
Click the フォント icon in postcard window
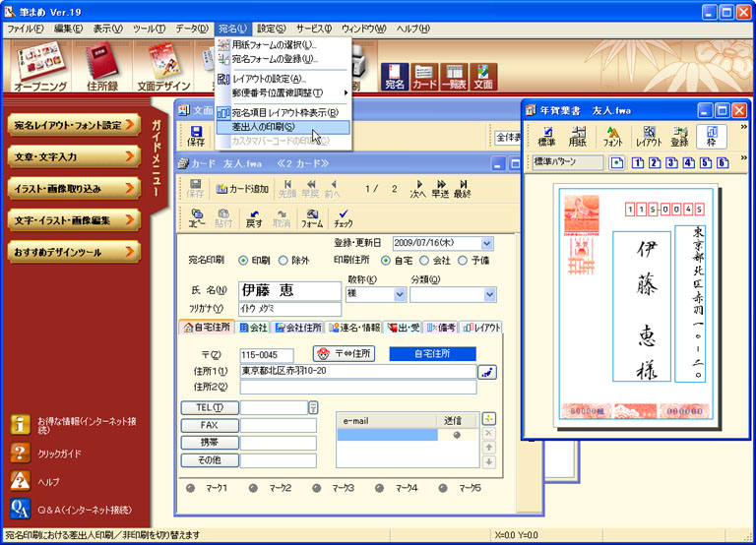click(x=612, y=136)
